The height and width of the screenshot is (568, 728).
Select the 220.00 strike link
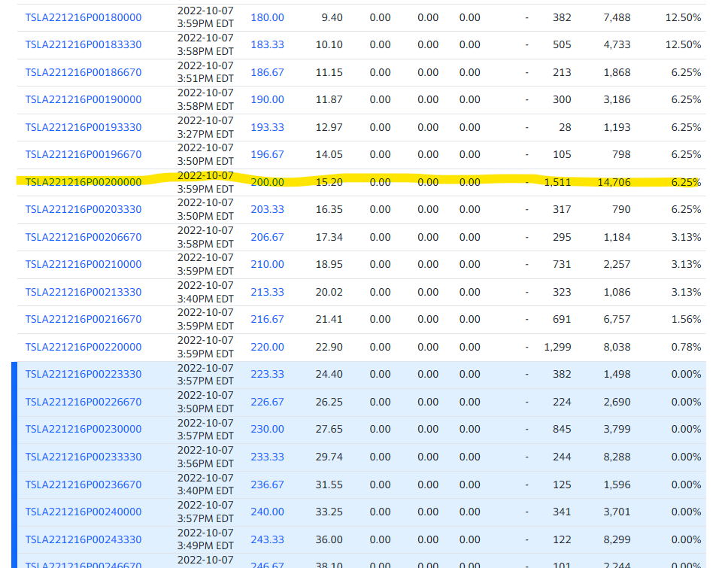click(x=268, y=347)
